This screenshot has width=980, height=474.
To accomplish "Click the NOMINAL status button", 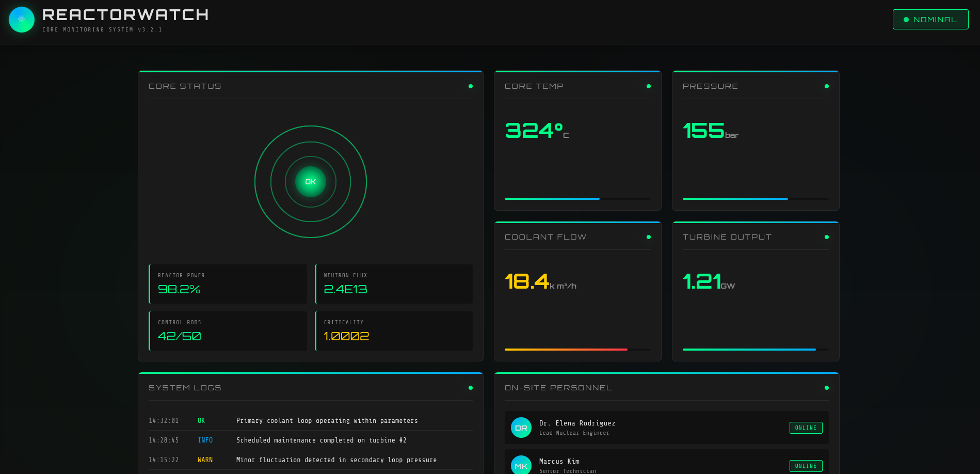I will pos(930,20).
